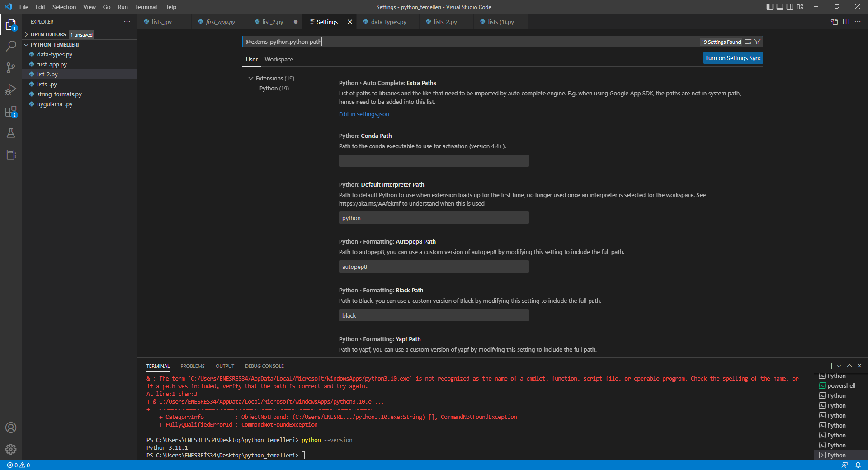Viewport: 868px width, 470px height.
Task: Click the Black Path input field
Action: point(434,315)
